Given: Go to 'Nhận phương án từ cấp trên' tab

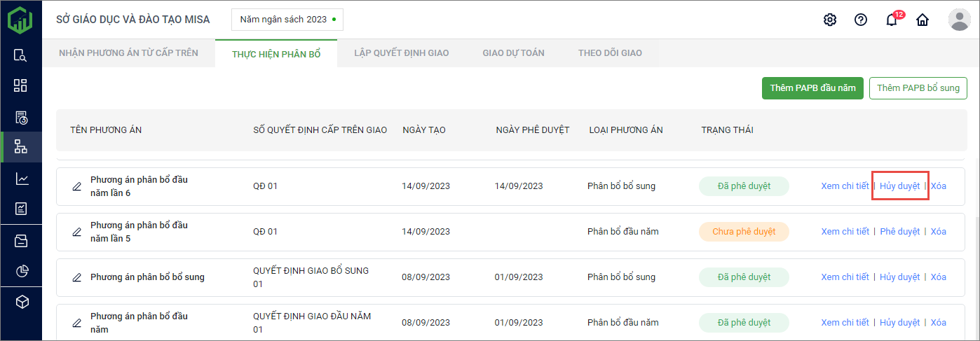Looking at the screenshot, I should coord(128,53).
